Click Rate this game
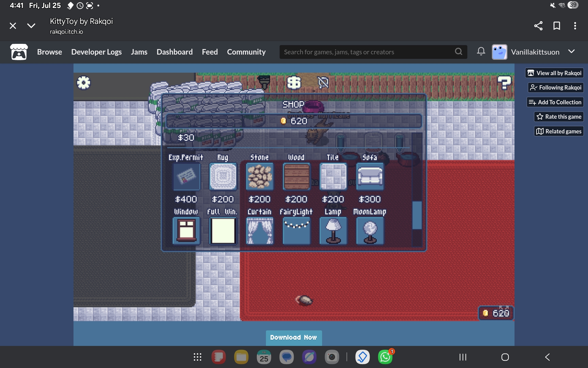The width and height of the screenshot is (588, 368). tap(559, 117)
